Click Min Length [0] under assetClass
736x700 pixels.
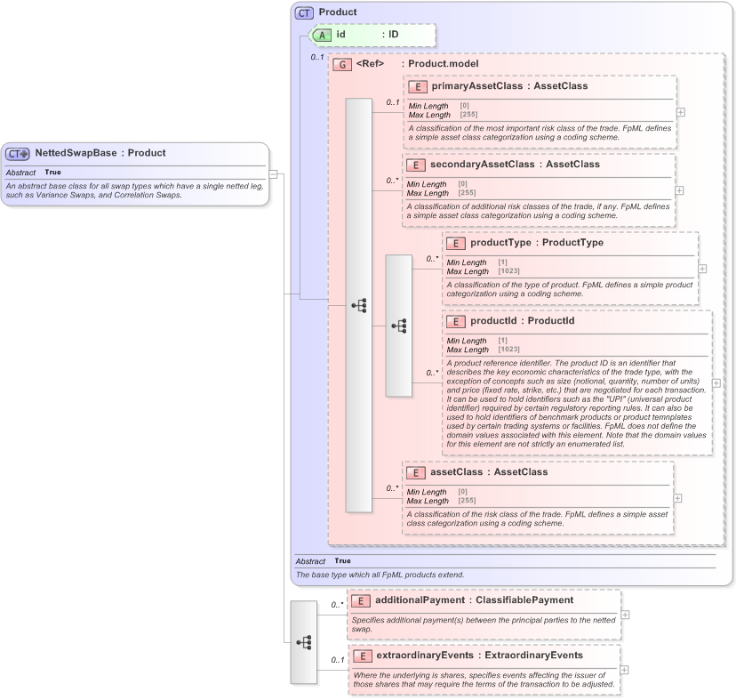click(x=436, y=492)
